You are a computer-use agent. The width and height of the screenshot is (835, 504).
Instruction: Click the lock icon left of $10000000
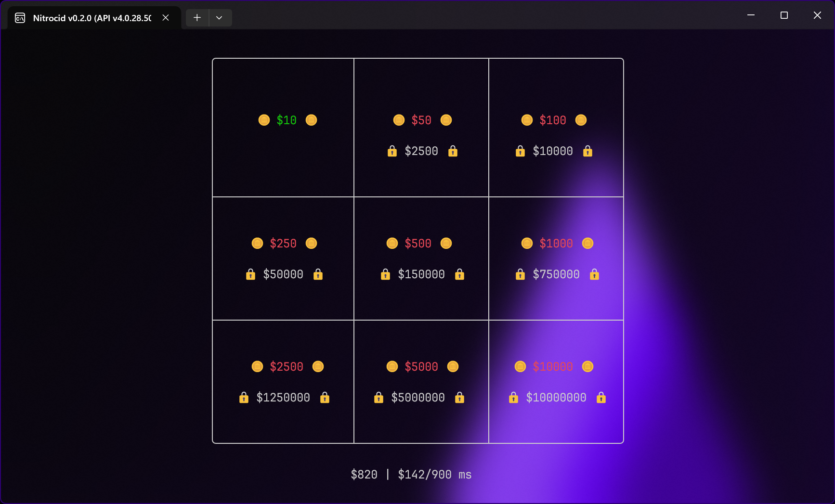[513, 398]
